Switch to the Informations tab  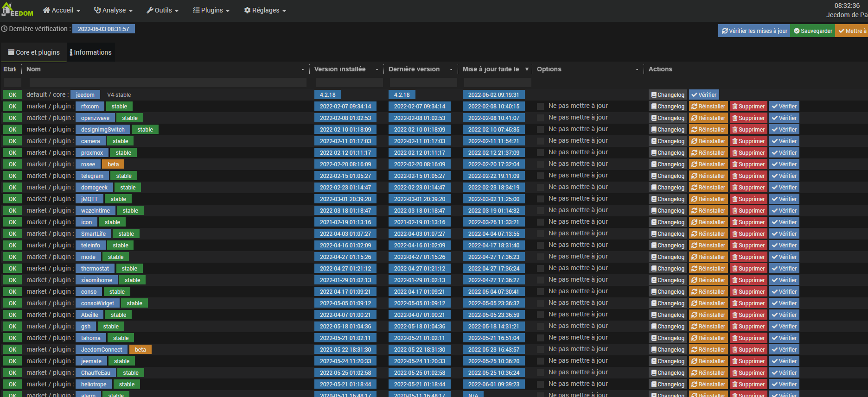pyautogui.click(x=91, y=52)
